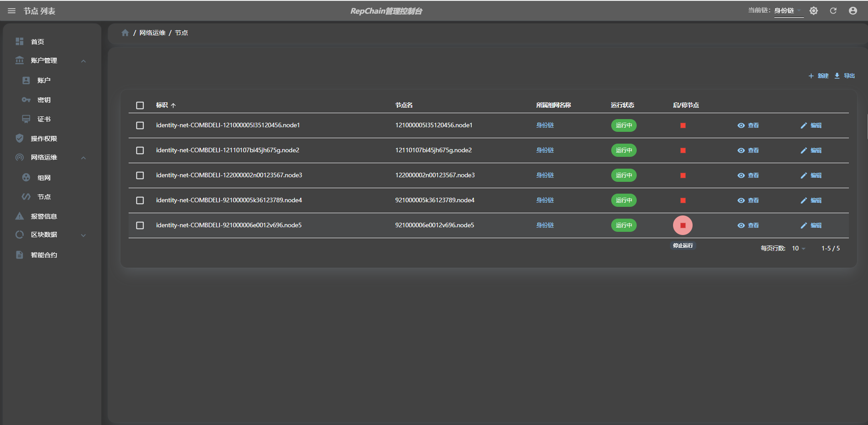Open 身份链 link in node1 row
Viewport: 868px width, 425px height.
pos(545,125)
